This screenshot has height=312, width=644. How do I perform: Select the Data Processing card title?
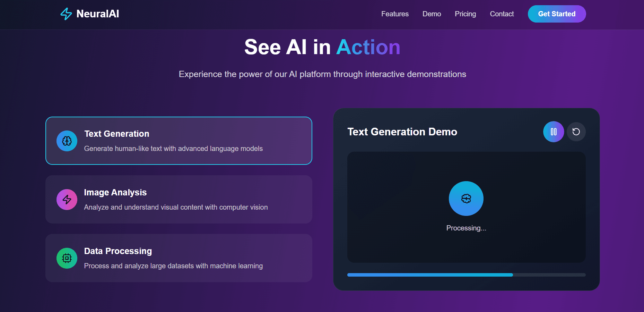118,251
